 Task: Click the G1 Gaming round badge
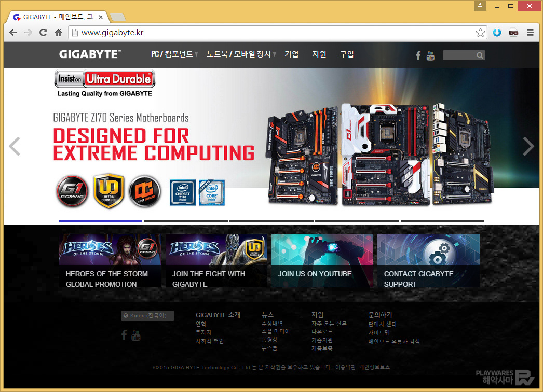click(72, 191)
